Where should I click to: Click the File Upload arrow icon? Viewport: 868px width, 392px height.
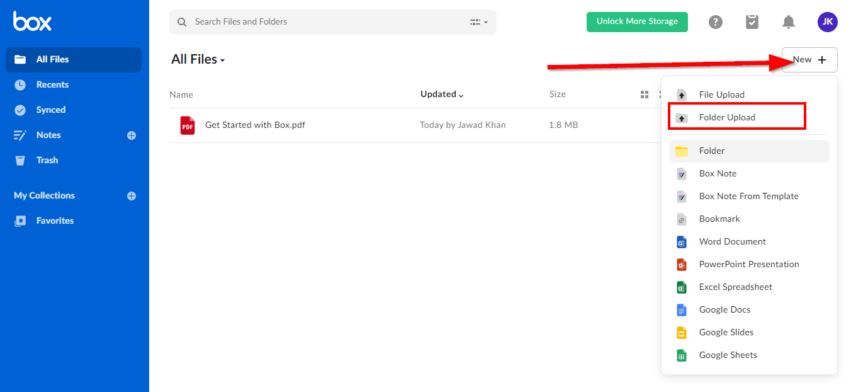tap(682, 95)
